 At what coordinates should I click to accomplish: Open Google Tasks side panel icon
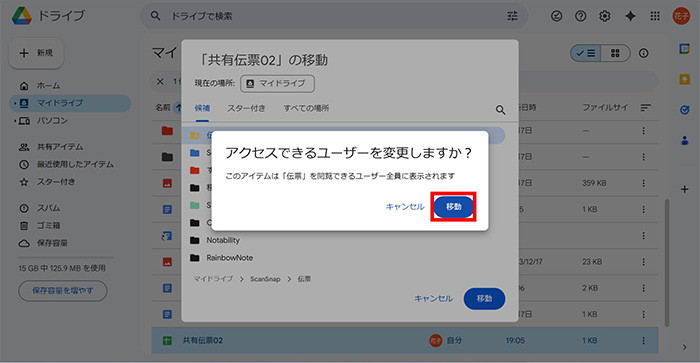pos(684,110)
